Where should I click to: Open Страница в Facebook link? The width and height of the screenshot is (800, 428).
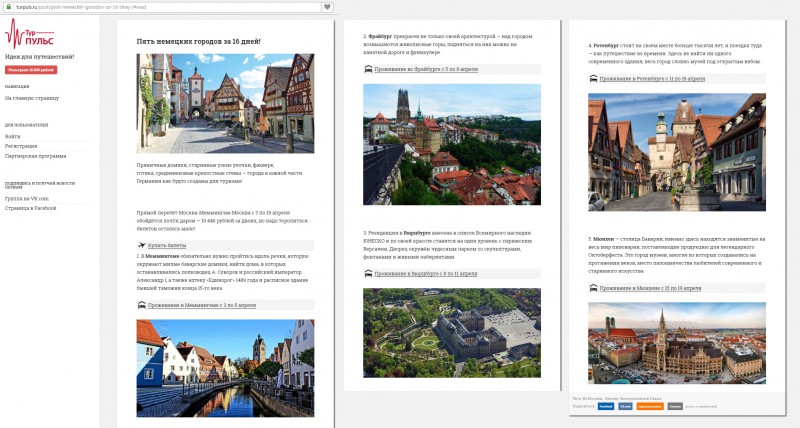pos(31,208)
